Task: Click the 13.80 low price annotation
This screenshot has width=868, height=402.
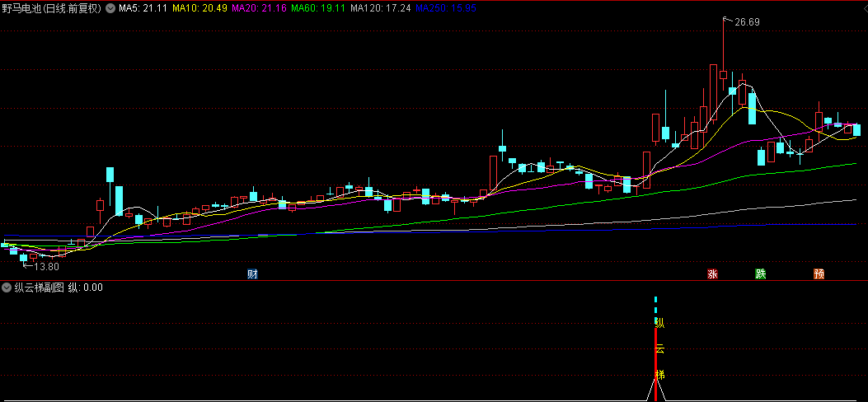Action: [x=46, y=267]
